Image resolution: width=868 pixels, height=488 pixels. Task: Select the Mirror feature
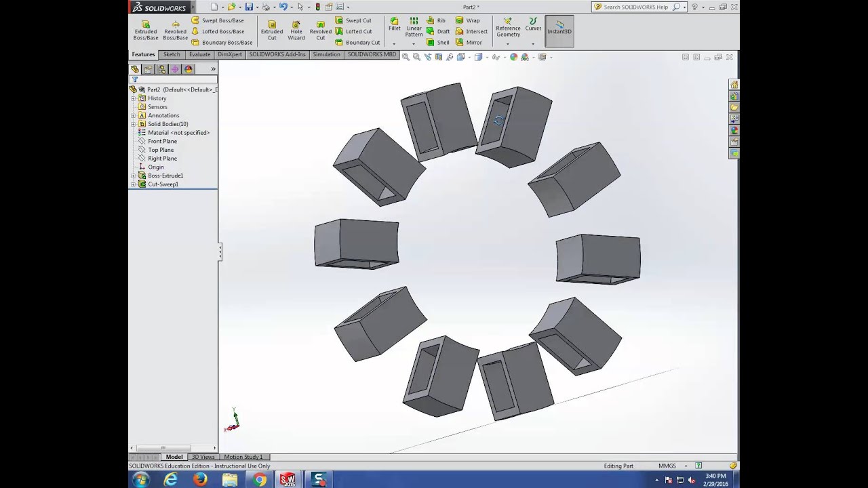pos(469,42)
